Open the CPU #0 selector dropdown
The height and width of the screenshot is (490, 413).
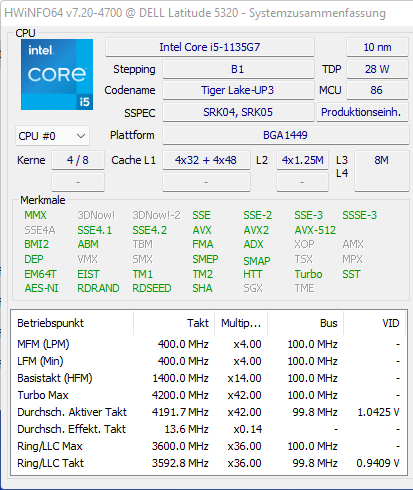coord(52,136)
